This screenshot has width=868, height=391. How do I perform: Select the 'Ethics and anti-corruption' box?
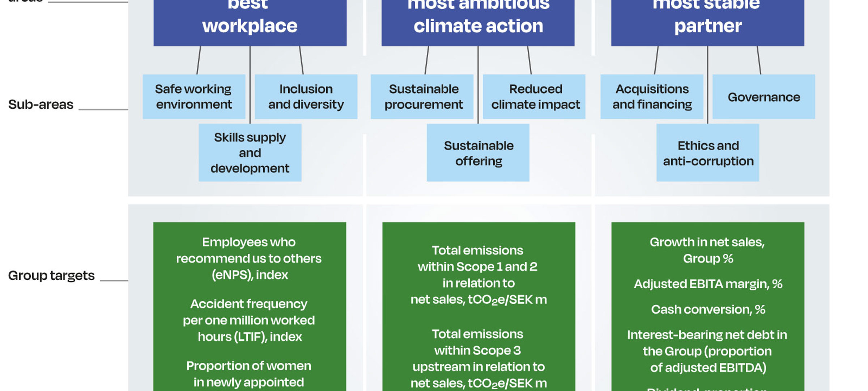708,153
